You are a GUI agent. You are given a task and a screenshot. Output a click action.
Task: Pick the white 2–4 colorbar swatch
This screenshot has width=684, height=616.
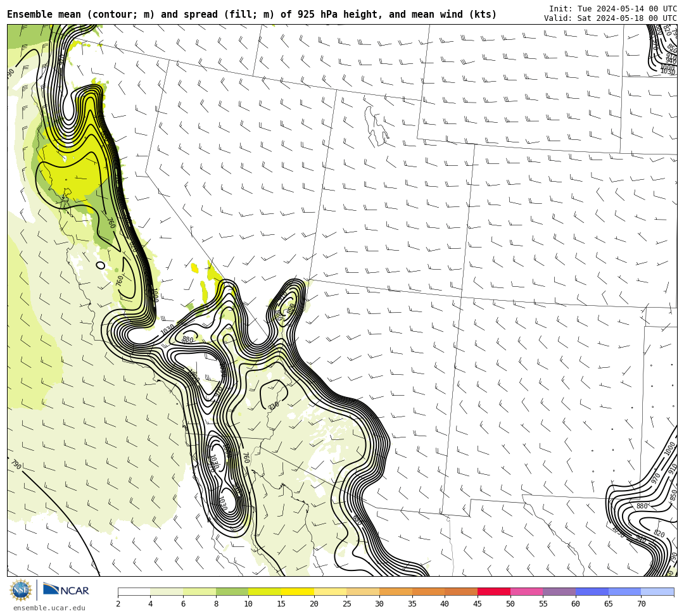click(x=134, y=592)
